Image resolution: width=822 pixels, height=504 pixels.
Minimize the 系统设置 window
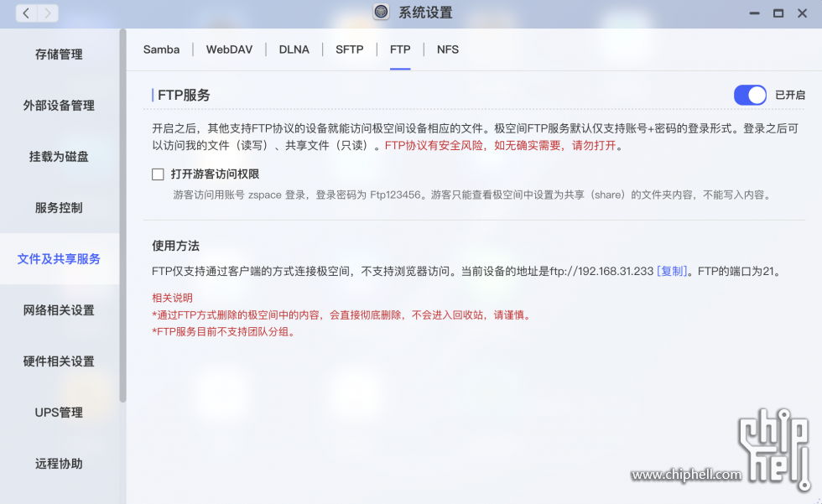(x=754, y=13)
